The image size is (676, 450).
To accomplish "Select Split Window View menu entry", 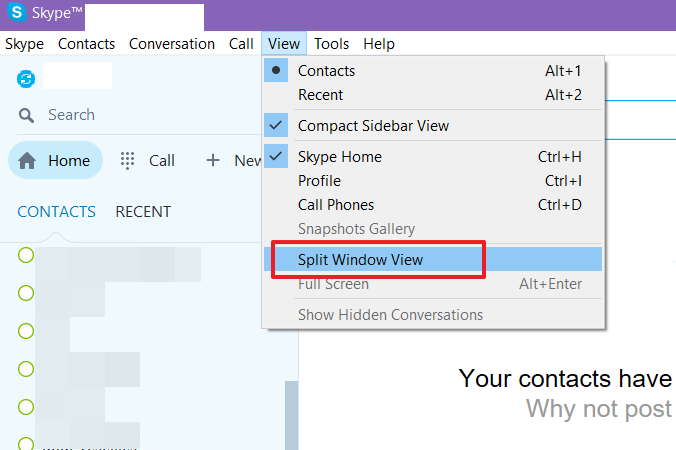I will point(433,259).
